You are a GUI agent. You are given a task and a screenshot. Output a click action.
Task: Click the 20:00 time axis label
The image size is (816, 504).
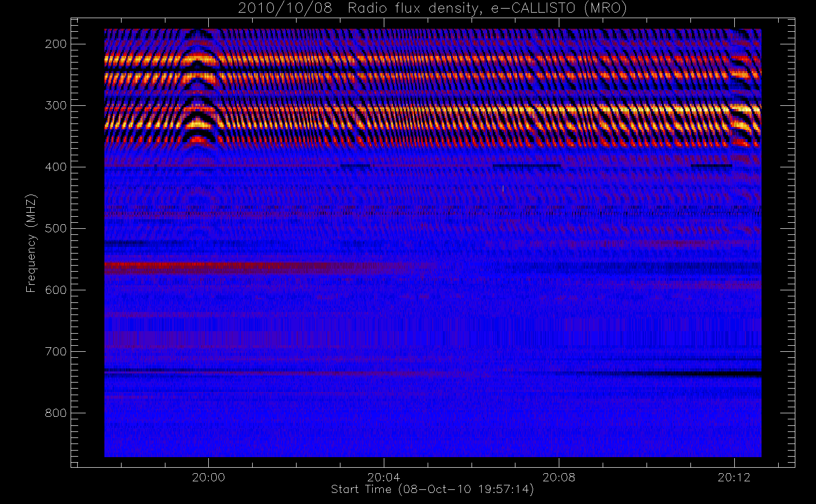pyautogui.click(x=208, y=477)
